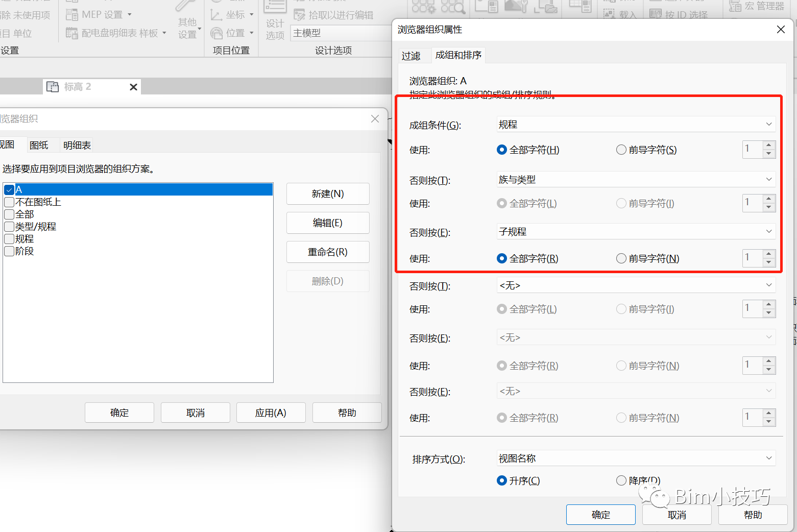Select 升序(C) sort order
This screenshot has width=797, height=532.
(502, 480)
